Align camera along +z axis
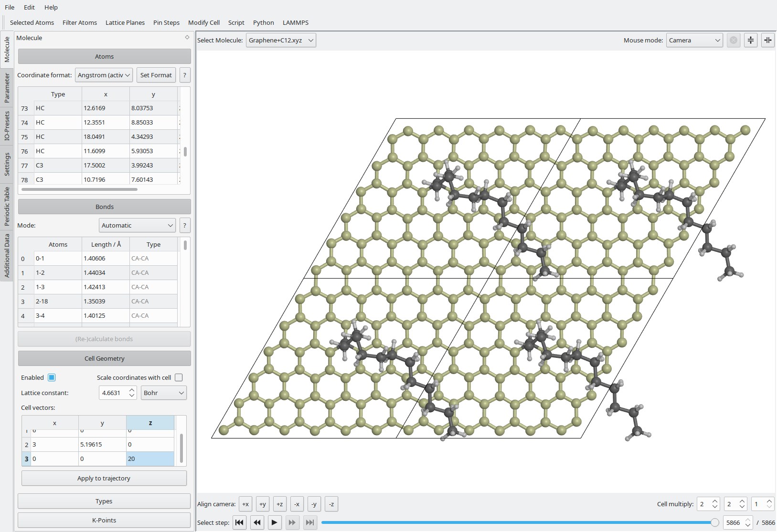 [x=280, y=504]
